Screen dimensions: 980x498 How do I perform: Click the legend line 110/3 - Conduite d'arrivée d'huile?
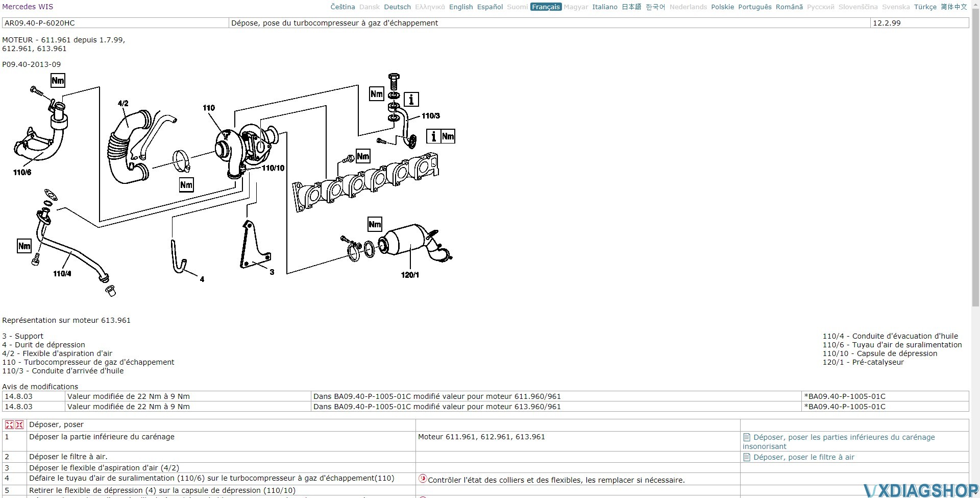(x=63, y=371)
